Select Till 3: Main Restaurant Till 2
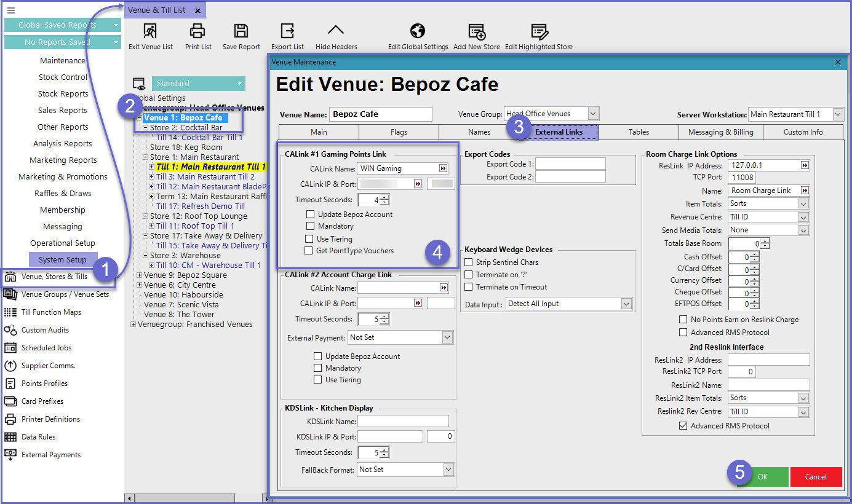 (x=205, y=176)
